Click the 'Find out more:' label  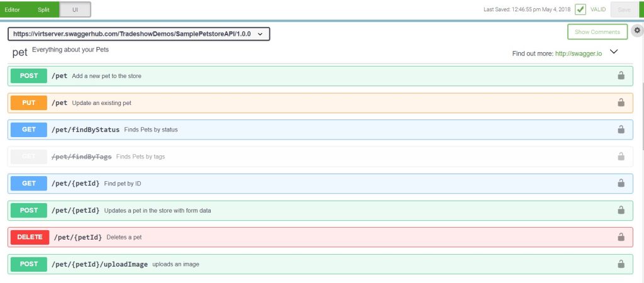(533, 53)
